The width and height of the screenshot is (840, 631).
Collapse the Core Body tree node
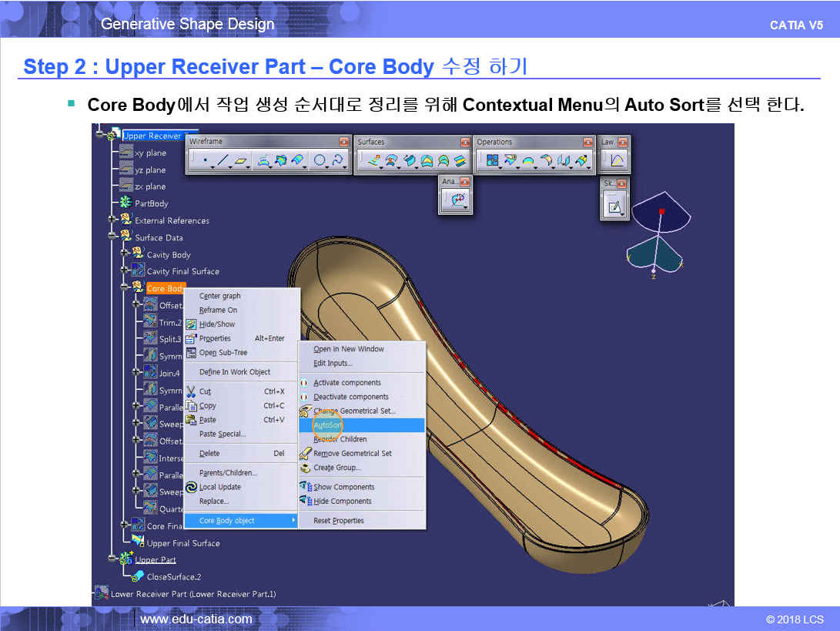click(125, 288)
